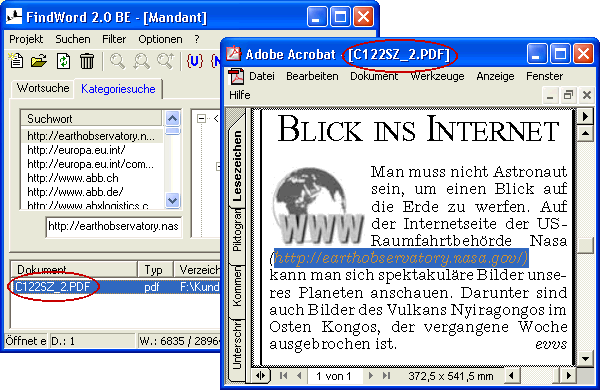Screen dimensions: 600x390
Task: Show the Piktogramme side tab
Action: [x=238, y=233]
